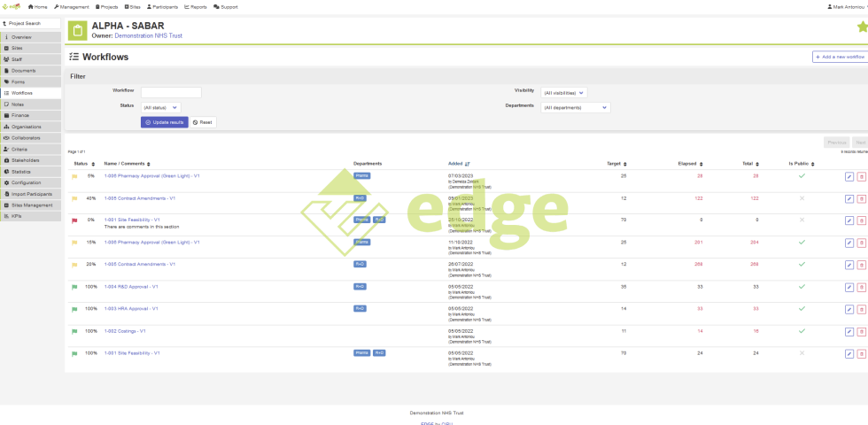Edit the 05/01/2023 Contract Amendments workflow
Image resolution: width=868 pixels, height=425 pixels.
pos(849,198)
